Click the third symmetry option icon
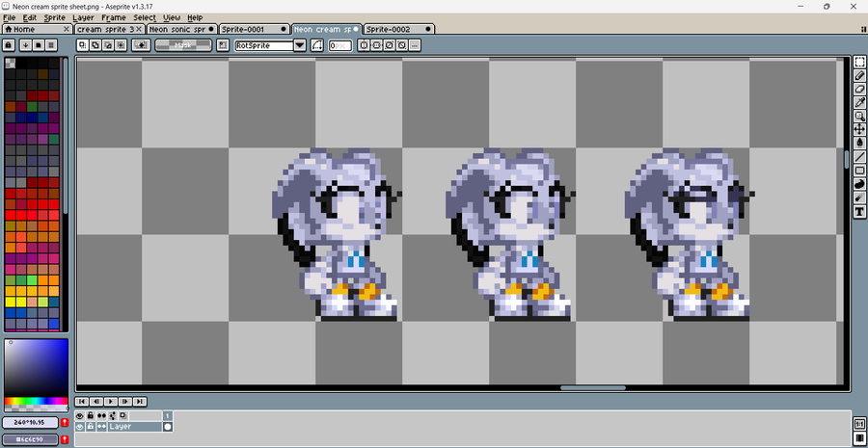This screenshot has width=868, height=448. pos(390,45)
